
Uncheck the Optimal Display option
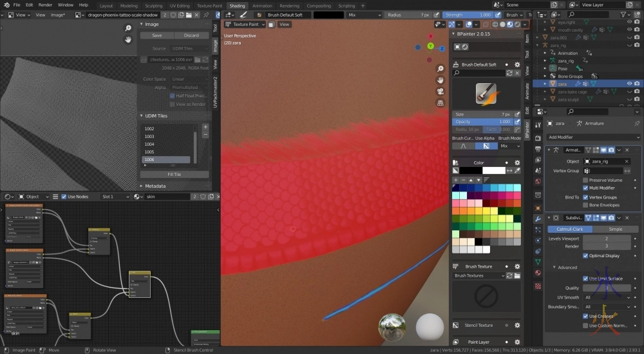pyautogui.click(x=585, y=255)
